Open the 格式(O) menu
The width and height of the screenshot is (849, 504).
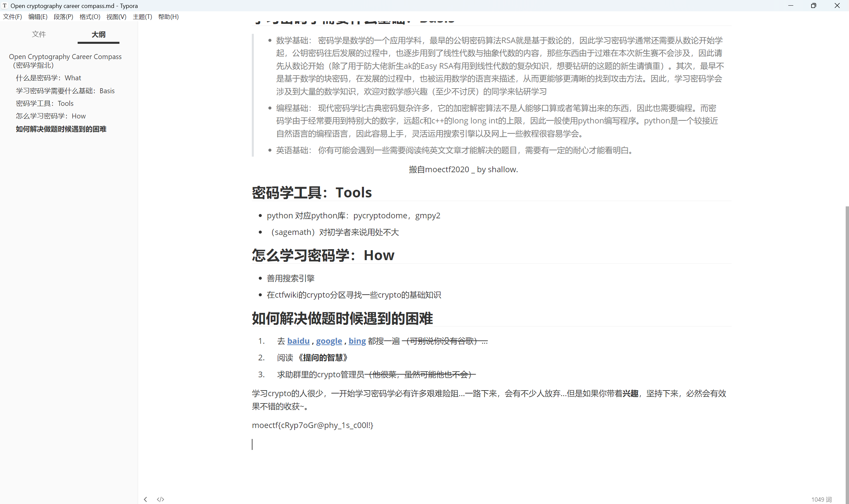pyautogui.click(x=90, y=17)
